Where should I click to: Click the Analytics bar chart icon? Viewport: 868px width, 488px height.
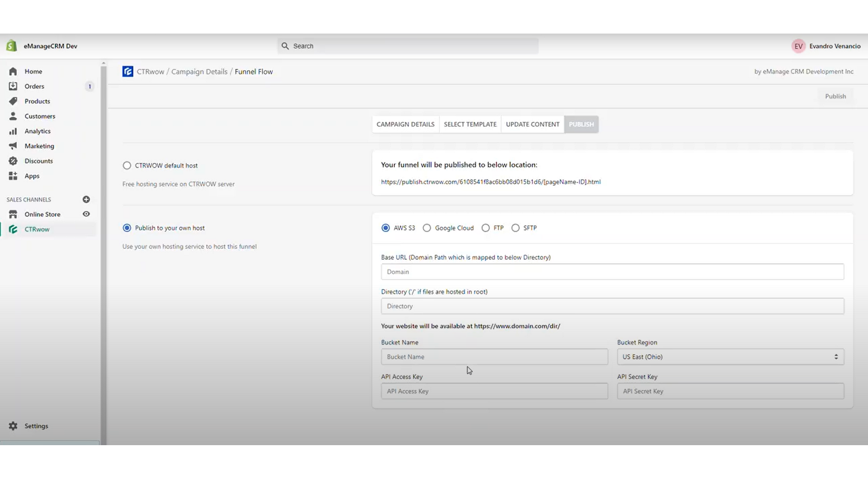pos(13,131)
